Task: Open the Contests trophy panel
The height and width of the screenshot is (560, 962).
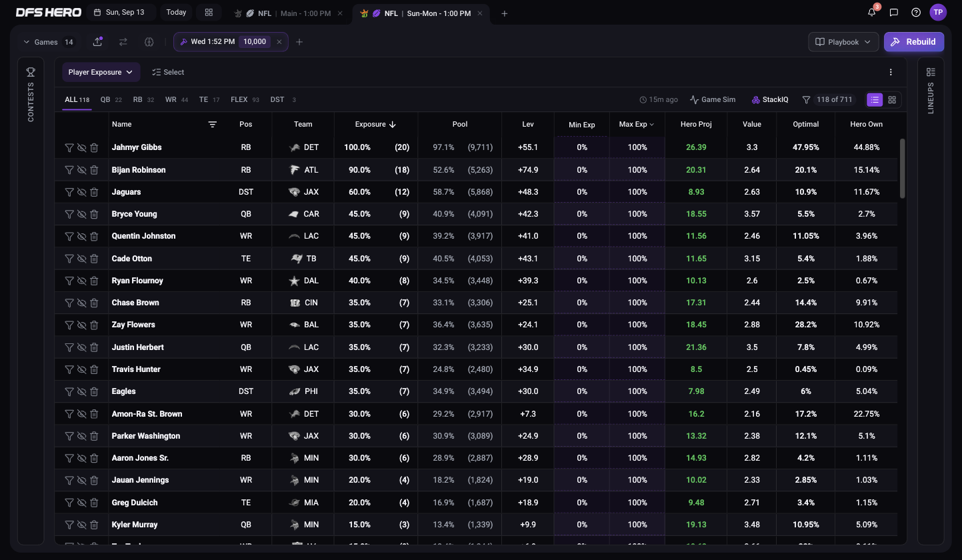Action: point(31,72)
